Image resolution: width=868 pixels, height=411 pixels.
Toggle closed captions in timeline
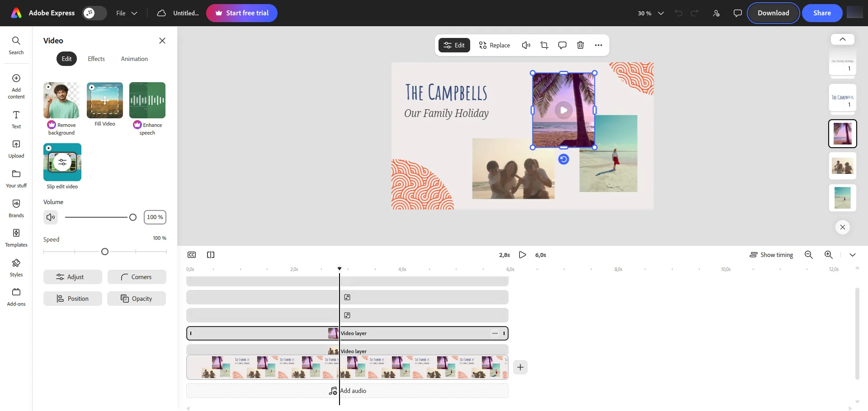pyautogui.click(x=192, y=255)
